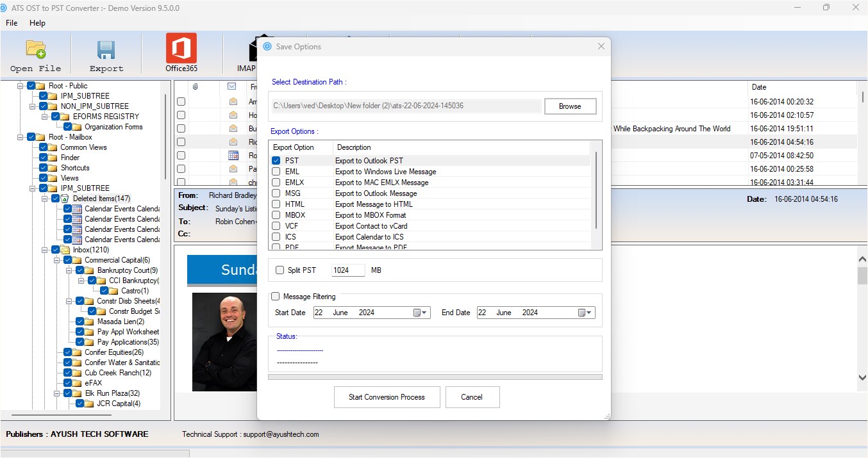The height and width of the screenshot is (458, 868).
Task: Collapse the Root - Public tree node
Action: (21, 86)
